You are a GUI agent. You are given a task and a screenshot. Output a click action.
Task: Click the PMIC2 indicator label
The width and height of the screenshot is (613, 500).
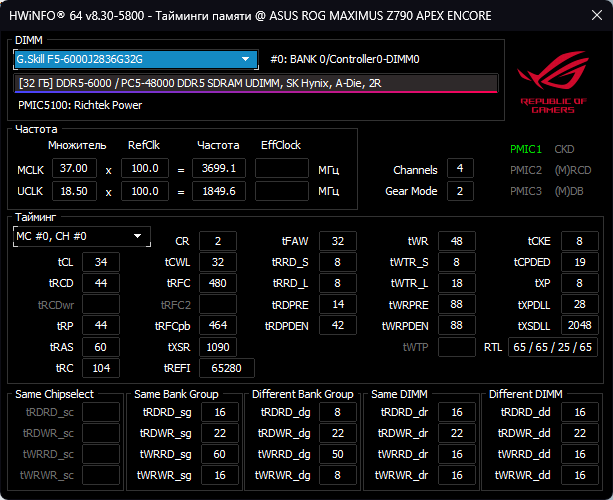[x=526, y=170]
